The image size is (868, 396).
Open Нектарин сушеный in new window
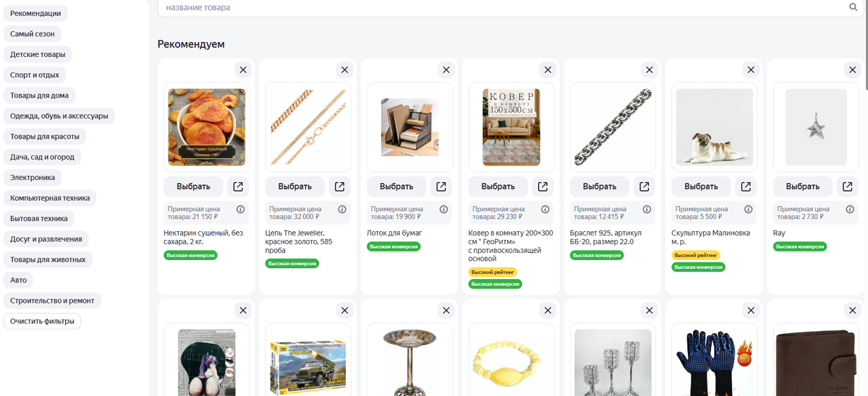coord(238,186)
